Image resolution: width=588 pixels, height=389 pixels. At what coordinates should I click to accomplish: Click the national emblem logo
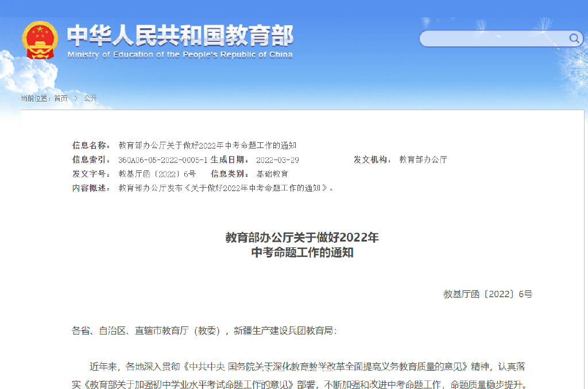click(40, 40)
